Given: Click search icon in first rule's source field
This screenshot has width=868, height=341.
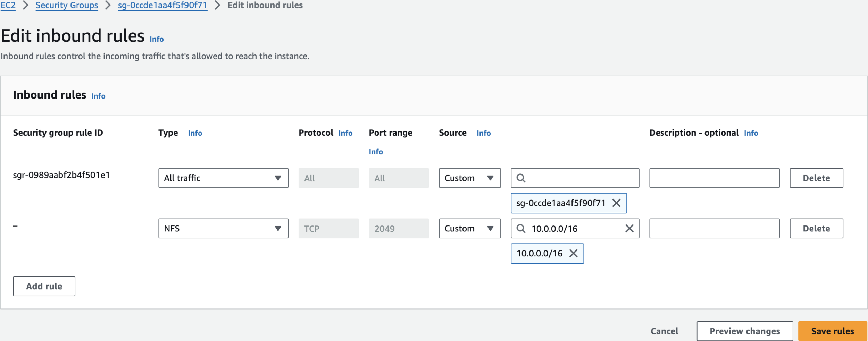Looking at the screenshot, I should pyautogui.click(x=521, y=178).
